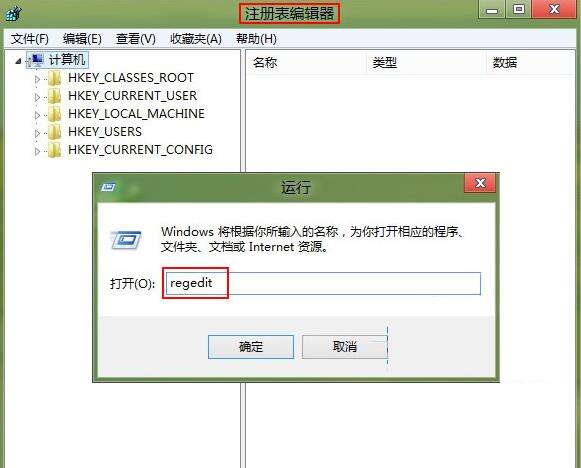Cancel the Run dialog via 取消
Image resolution: width=581 pixels, height=468 pixels.
point(345,347)
